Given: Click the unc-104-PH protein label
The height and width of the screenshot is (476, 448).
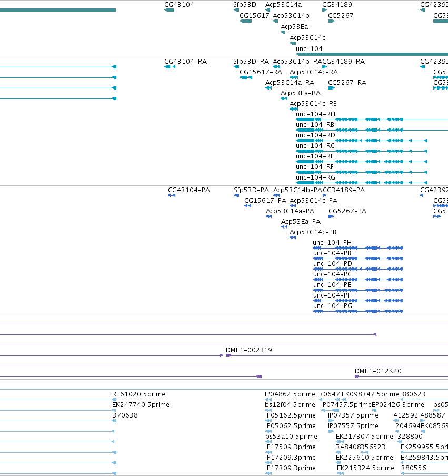Looking at the screenshot, I should [332, 243].
